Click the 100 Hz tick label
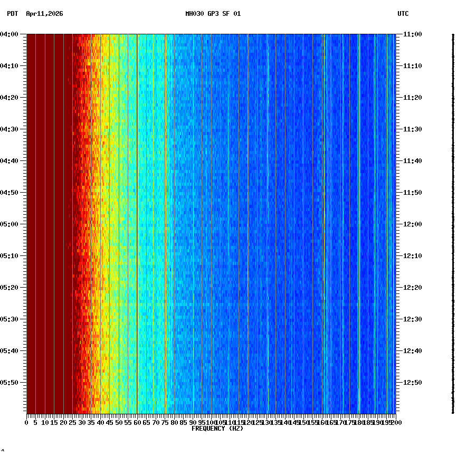 (x=210, y=422)
